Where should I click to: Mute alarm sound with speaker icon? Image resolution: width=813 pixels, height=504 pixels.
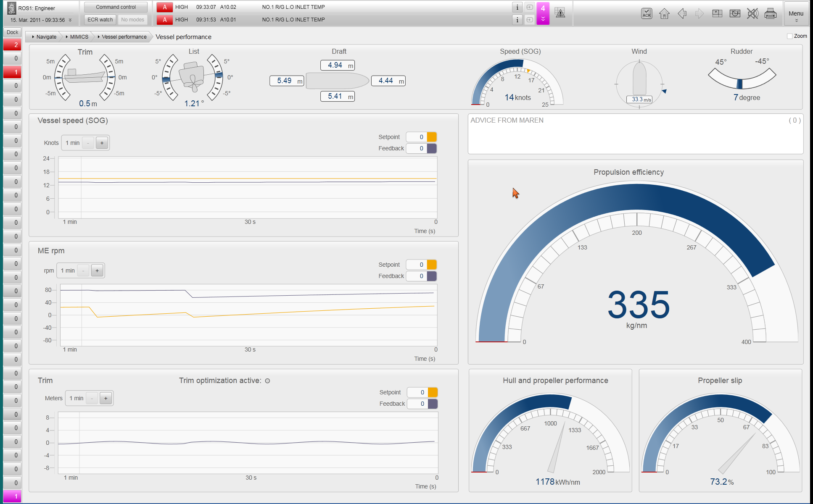[752, 13]
